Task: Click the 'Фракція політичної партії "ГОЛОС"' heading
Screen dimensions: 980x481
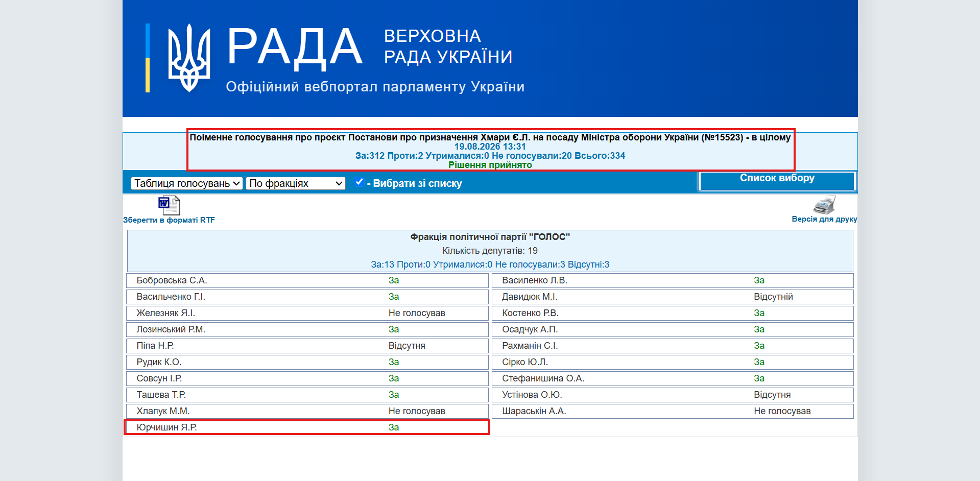Action: tap(490, 237)
